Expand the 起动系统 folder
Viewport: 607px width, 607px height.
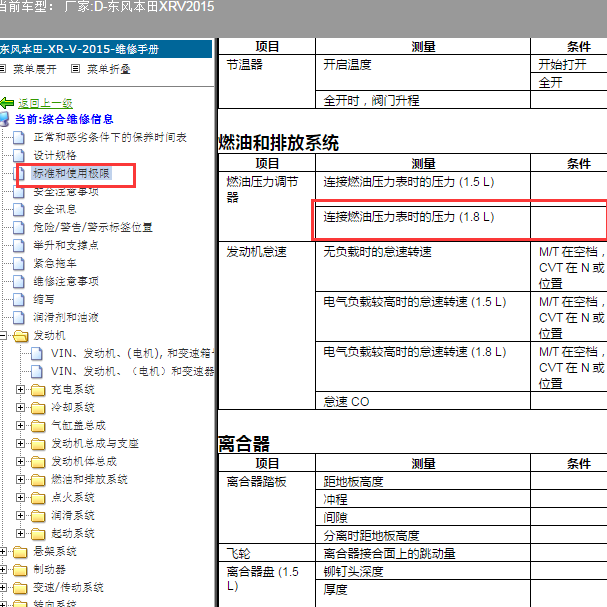pos(21,533)
